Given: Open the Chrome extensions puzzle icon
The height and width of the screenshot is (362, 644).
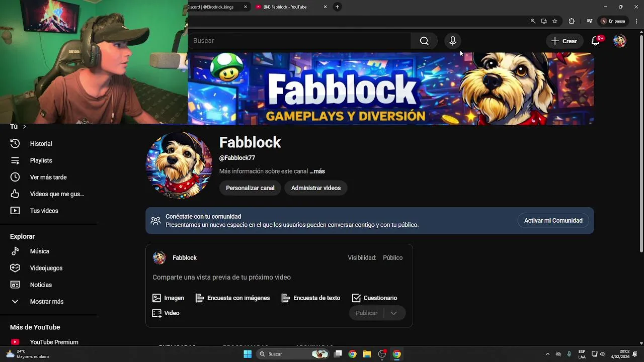Looking at the screenshot, I should coord(572,21).
